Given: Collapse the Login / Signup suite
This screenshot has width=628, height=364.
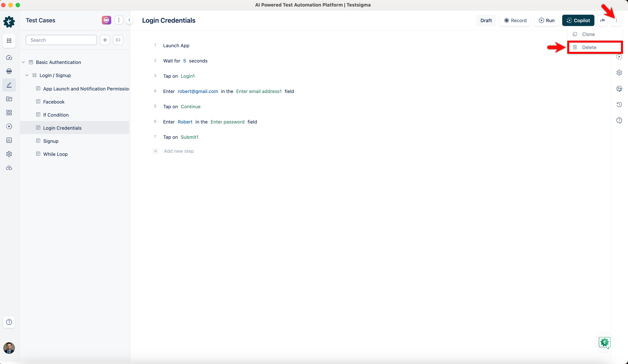Looking at the screenshot, I should 27,75.
